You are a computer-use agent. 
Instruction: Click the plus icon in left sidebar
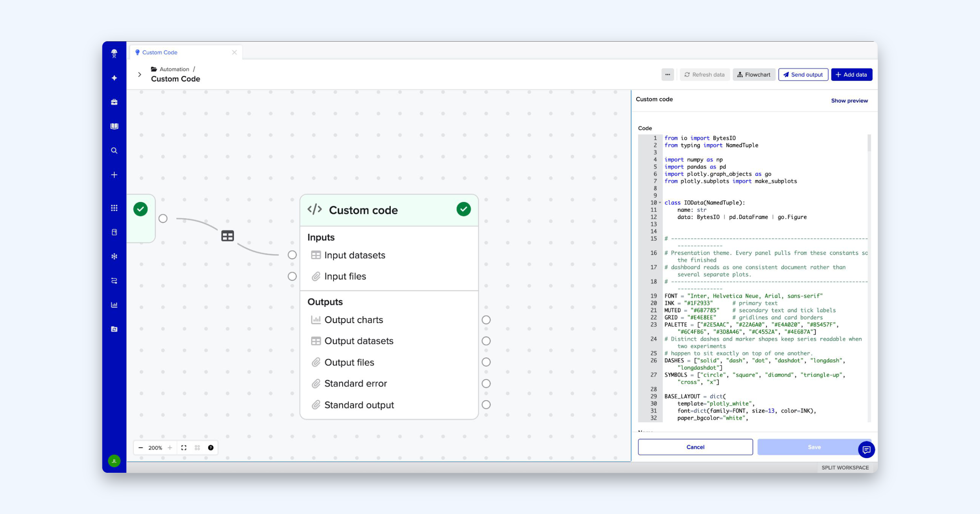114,175
